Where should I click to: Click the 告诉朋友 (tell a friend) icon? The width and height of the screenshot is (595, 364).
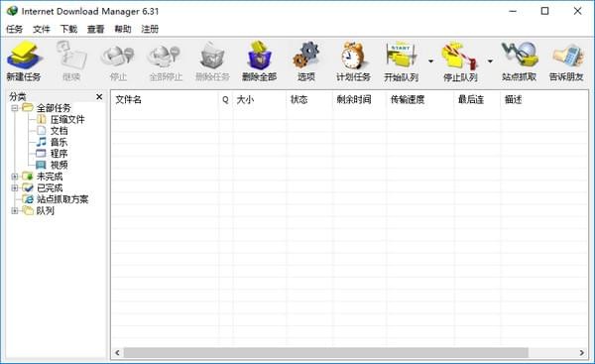click(567, 57)
